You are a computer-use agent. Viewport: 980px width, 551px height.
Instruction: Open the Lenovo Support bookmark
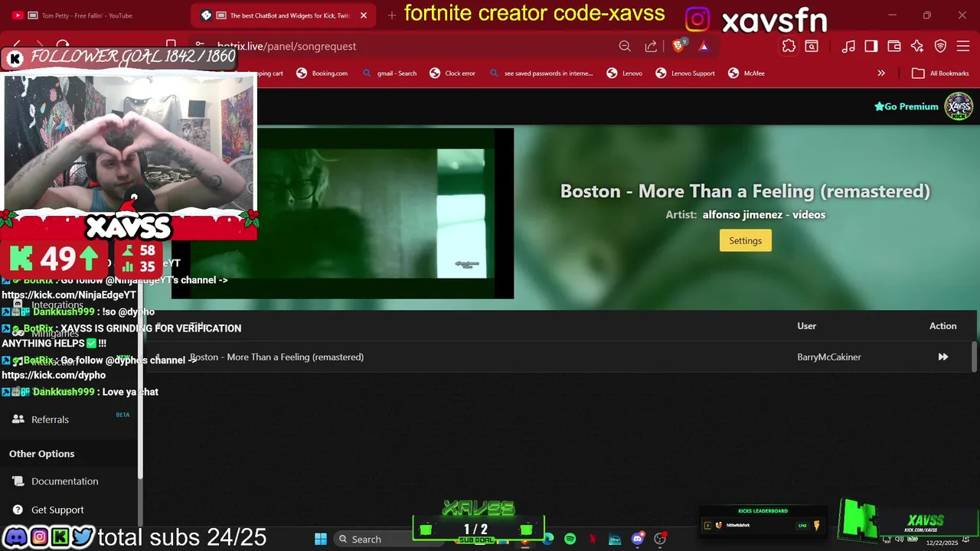pos(685,73)
